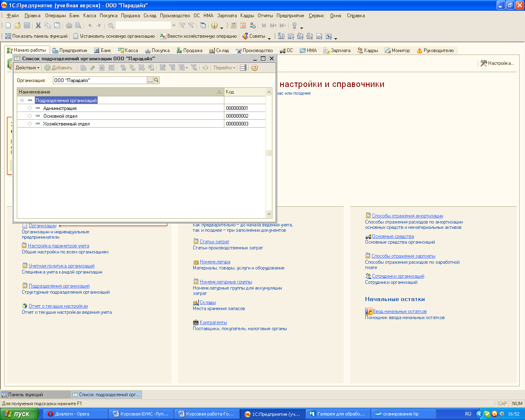Click the new document icon in toolbar
This screenshot has height=420, width=525.
click(8, 25)
